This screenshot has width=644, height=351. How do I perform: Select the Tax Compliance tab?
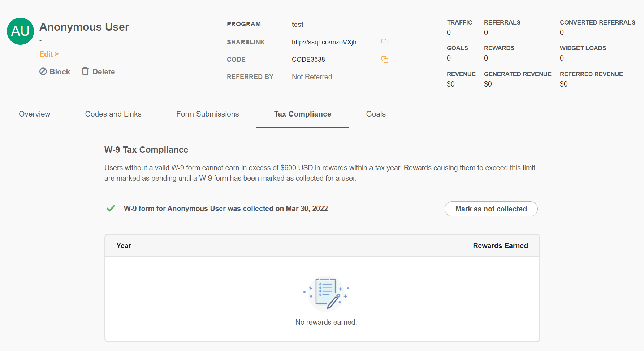click(302, 114)
